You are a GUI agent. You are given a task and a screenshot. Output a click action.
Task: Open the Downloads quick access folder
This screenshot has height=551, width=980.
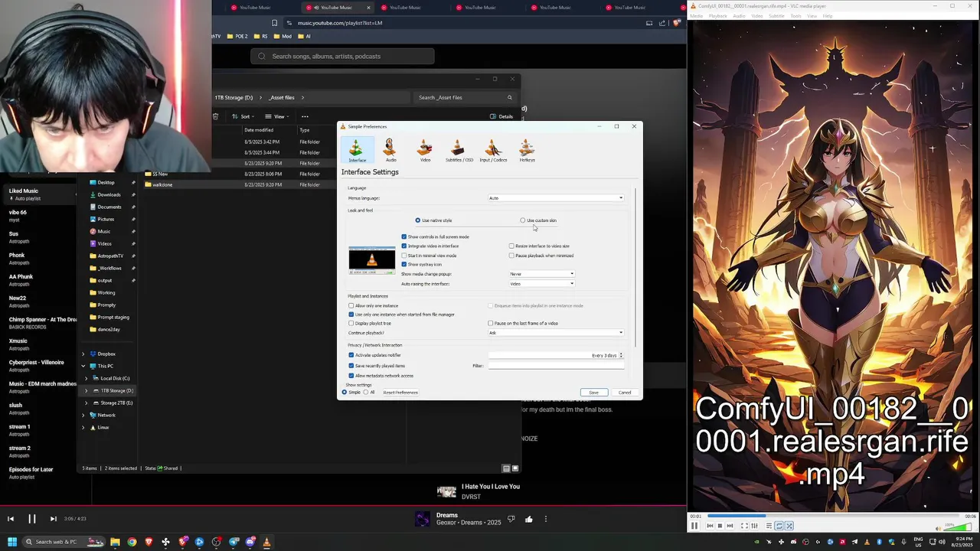pos(109,194)
